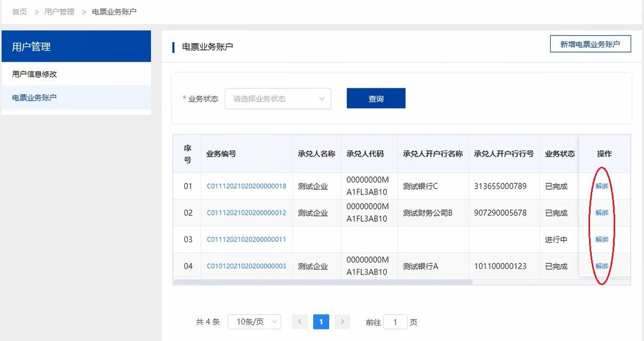The height and width of the screenshot is (341, 644).
Task: Open the 业务状态 dropdown selector
Action: [x=277, y=98]
